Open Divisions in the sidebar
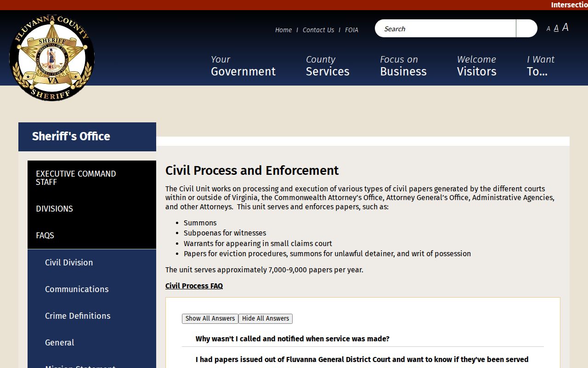588x368 pixels. click(92, 209)
